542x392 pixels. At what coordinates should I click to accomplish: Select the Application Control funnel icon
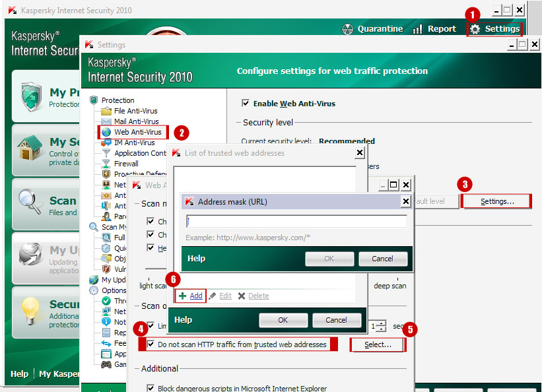point(106,153)
